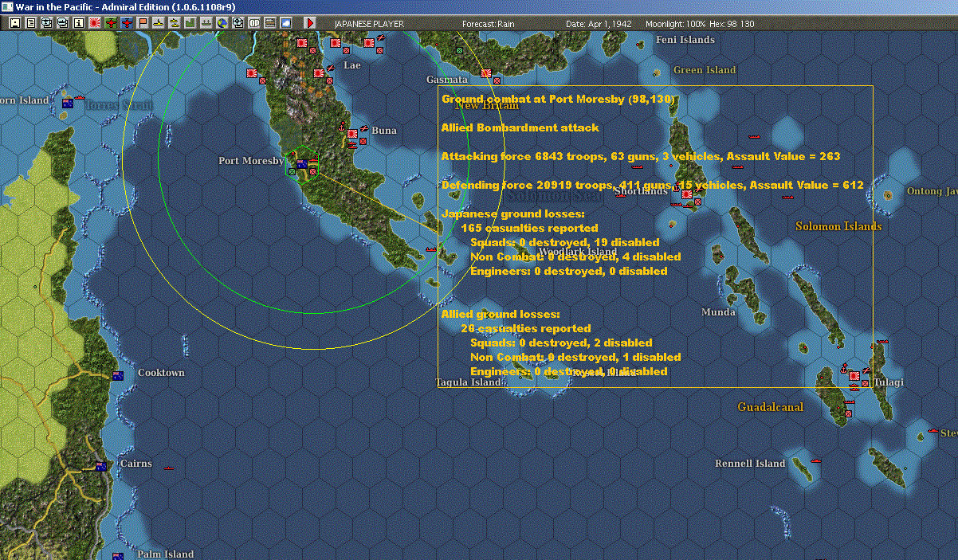This screenshot has height=560, width=958.
Task: Click the Port Moresby map label
Action: tap(251, 161)
